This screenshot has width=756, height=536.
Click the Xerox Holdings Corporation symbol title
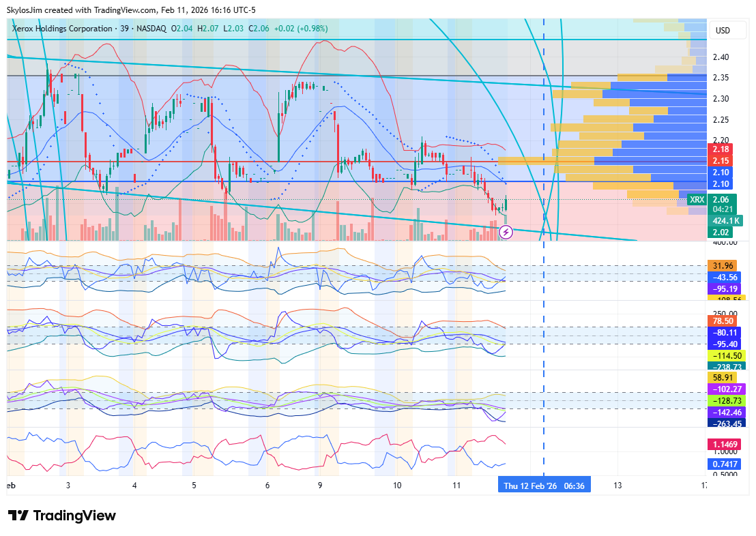62,29
